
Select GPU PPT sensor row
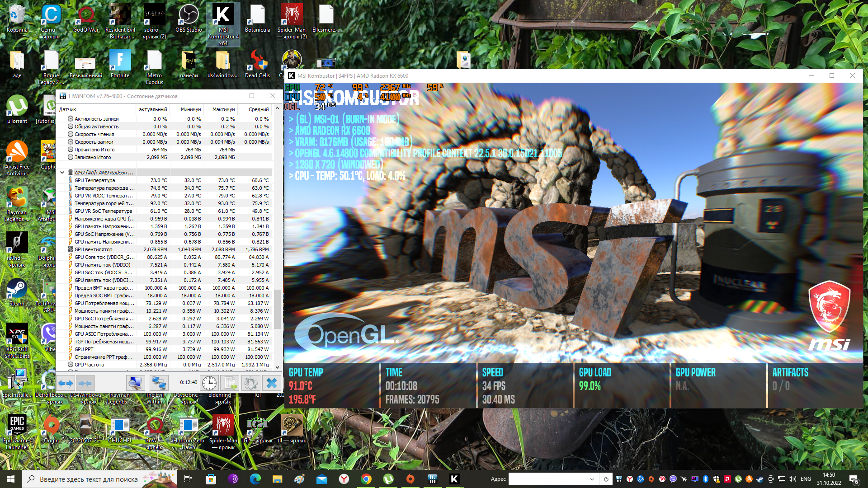[165, 349]
